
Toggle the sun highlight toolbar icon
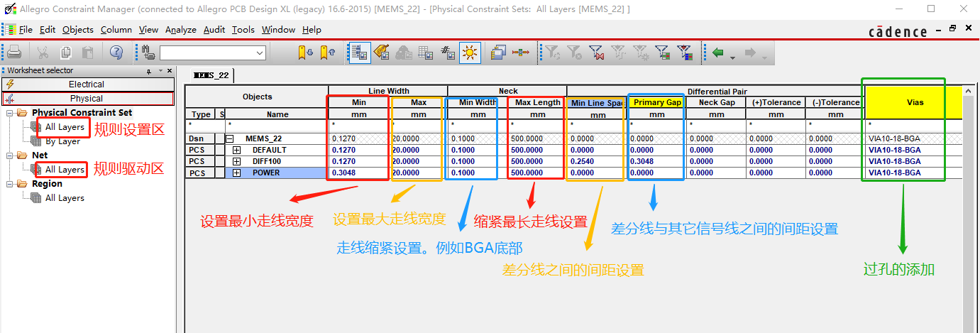click(470, 52)
